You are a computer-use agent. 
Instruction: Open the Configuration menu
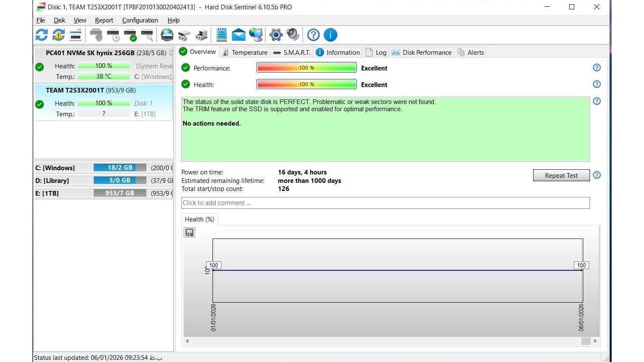tap(140, 20)
